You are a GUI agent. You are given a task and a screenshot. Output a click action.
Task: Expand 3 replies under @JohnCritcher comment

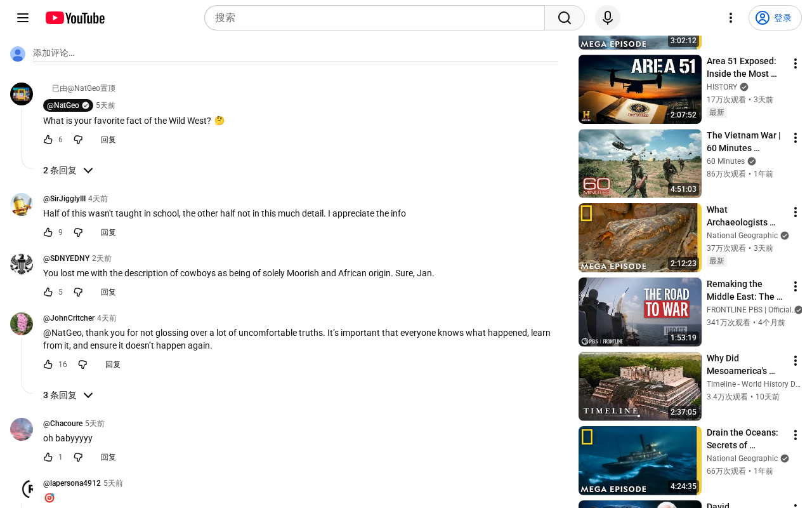[69, 395]
